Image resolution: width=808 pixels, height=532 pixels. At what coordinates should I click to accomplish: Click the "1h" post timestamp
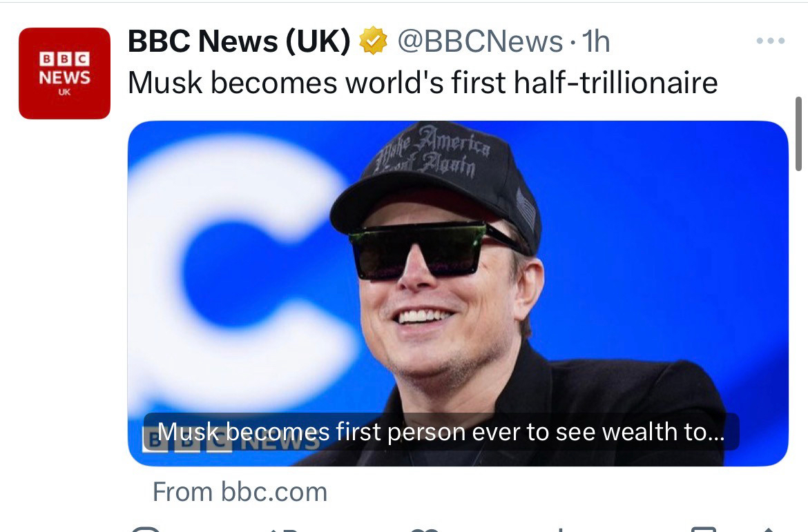tap(597, 42)
